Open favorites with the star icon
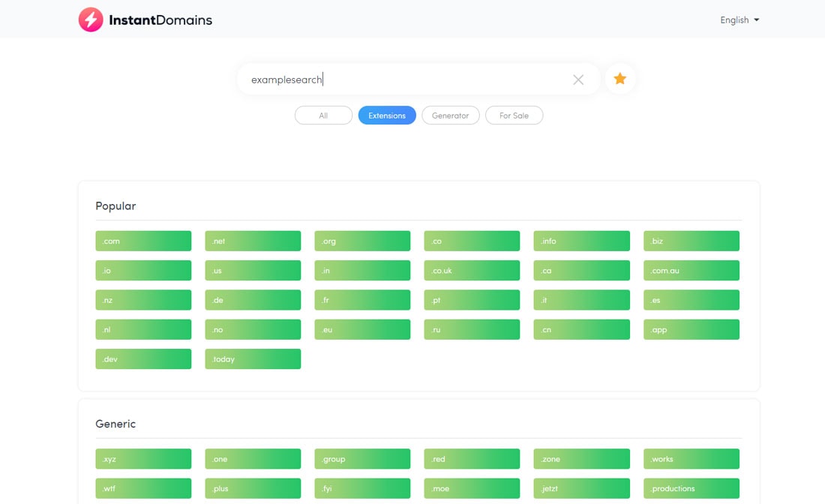This screenshot has height=504, width=825. [620, 79]
